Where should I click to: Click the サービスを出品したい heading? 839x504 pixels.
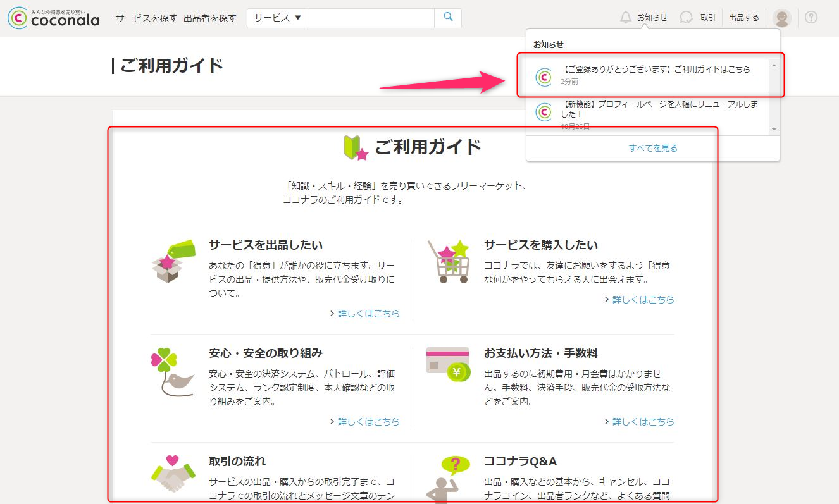coord(266,245)
